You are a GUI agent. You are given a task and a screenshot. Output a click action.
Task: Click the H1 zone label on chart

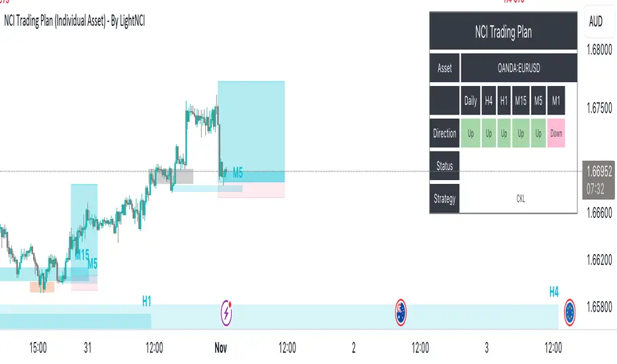point(147,301)
